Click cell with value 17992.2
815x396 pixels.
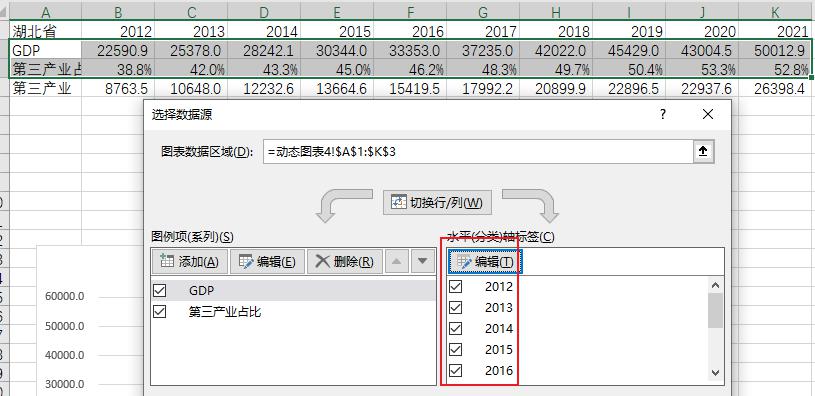483,89
